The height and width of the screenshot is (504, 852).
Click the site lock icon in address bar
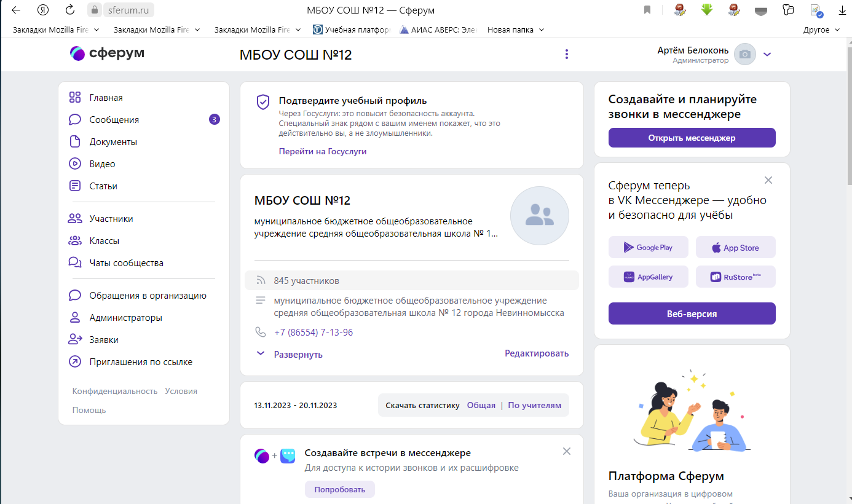click(94, 10)
